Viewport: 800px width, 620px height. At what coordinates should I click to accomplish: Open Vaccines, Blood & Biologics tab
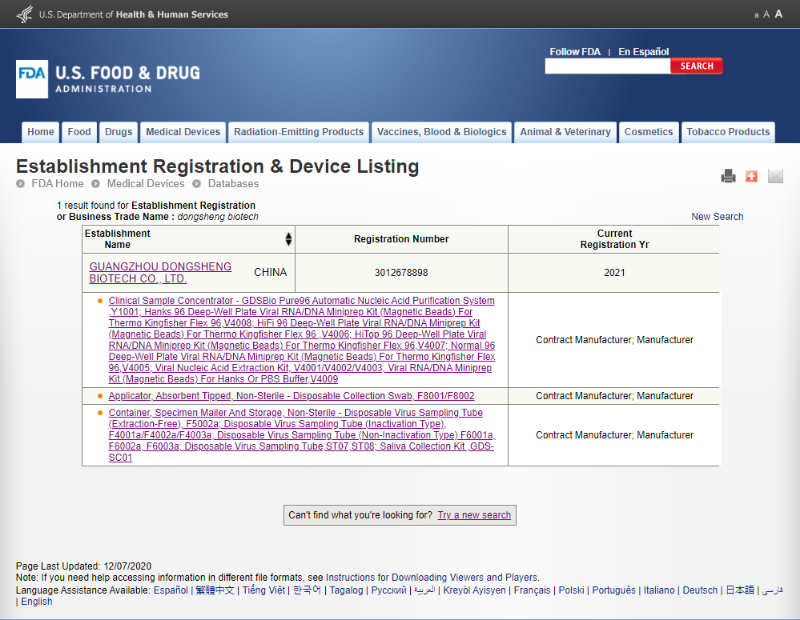tap(441, 132)
